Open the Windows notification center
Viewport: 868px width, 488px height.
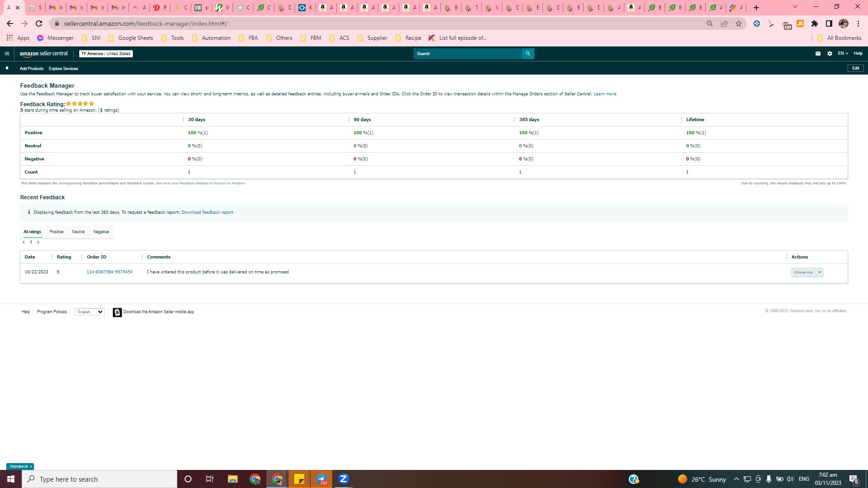click(854, 479)
